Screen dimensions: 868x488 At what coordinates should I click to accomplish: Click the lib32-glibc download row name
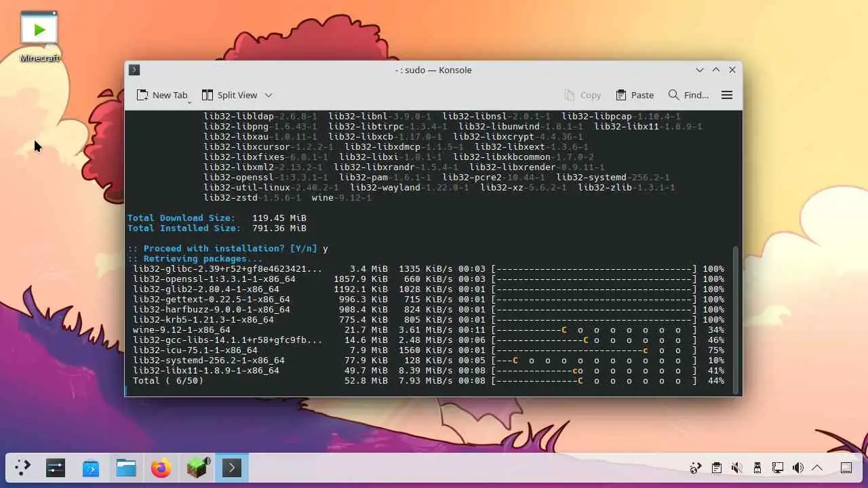[228, 269]
